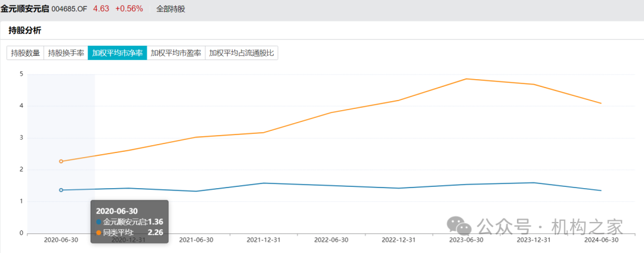Select the 加权平均市净率 tab
Image resolution: width=644 pixels, height=253 pixels.
pyautogui.click(x=117, y=53)
